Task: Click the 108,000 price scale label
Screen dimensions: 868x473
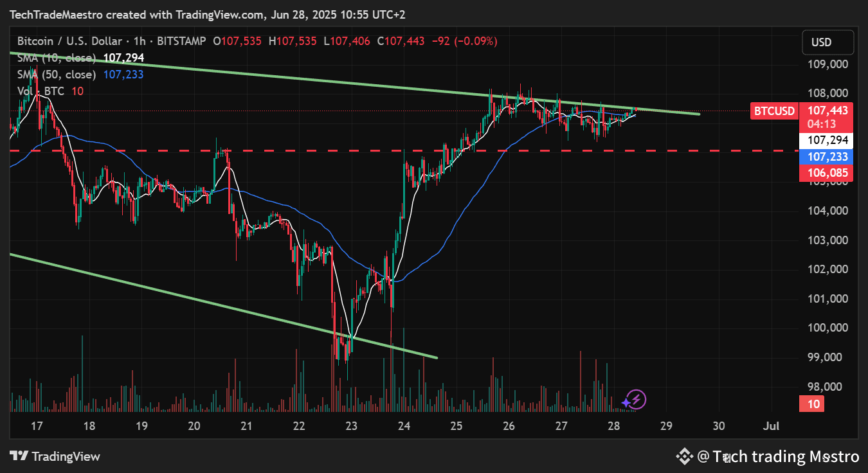Action: click(x=827, y=94)
